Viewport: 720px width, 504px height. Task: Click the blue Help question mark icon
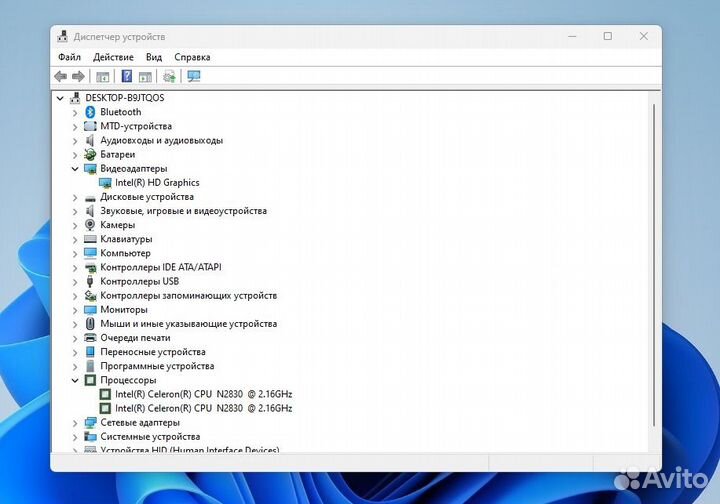pos(127,76)
